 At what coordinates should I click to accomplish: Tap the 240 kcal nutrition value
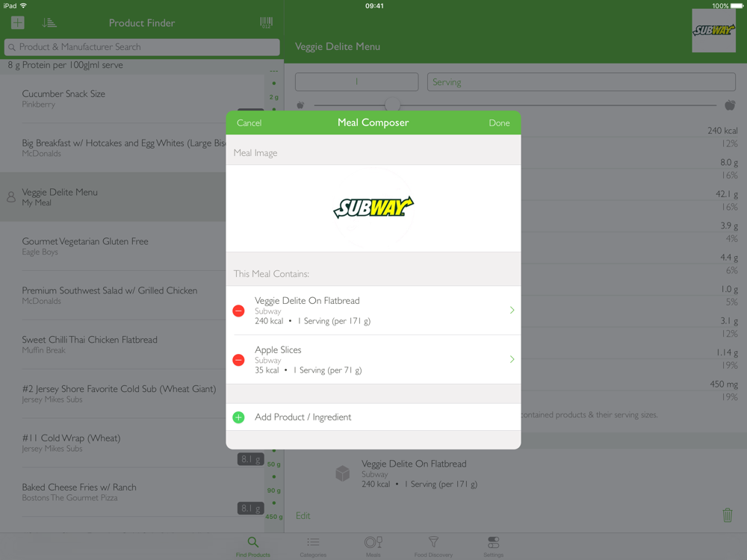tap(722, 131)
